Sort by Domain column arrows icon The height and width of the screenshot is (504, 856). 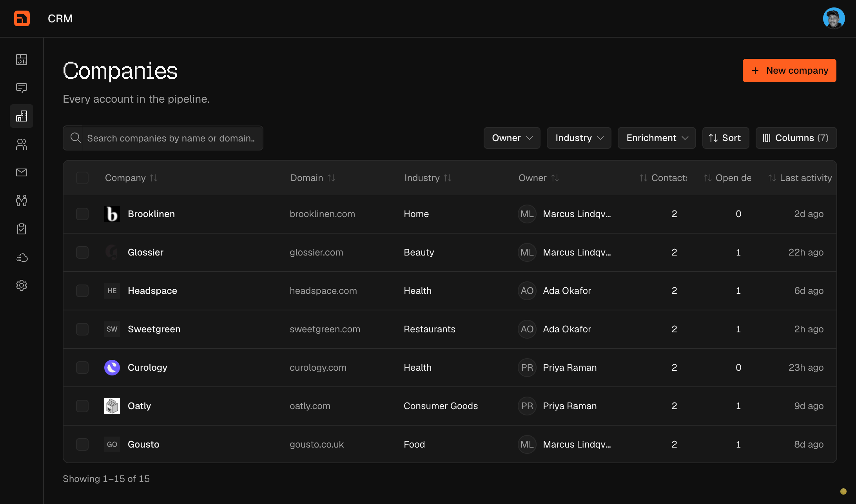(331, 178)
